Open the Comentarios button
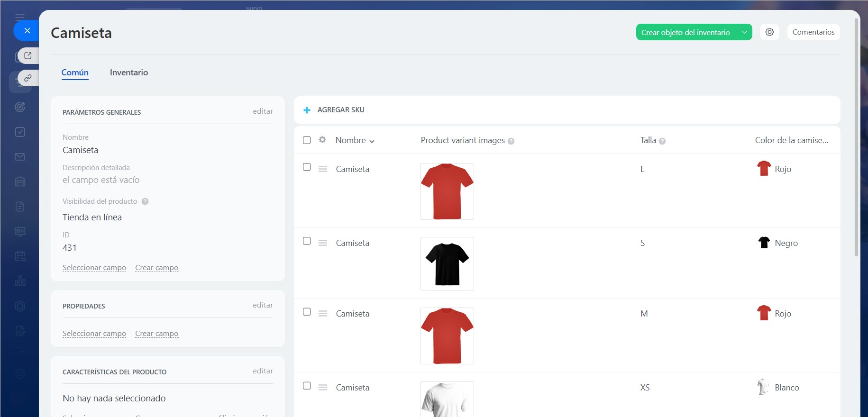This screenshot has height=417, width=868. pyautogui.click(x=813, y=32)
